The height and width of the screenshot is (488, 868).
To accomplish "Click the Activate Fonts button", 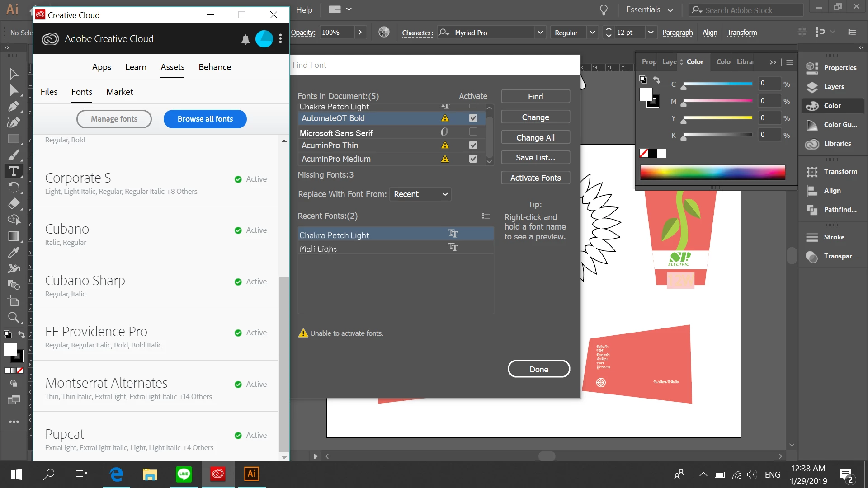I will coord(535,178).
